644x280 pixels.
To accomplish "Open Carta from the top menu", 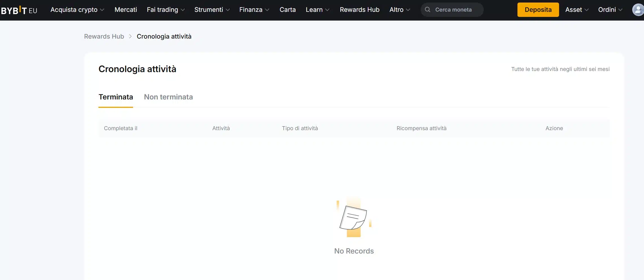I will (287, 10).
